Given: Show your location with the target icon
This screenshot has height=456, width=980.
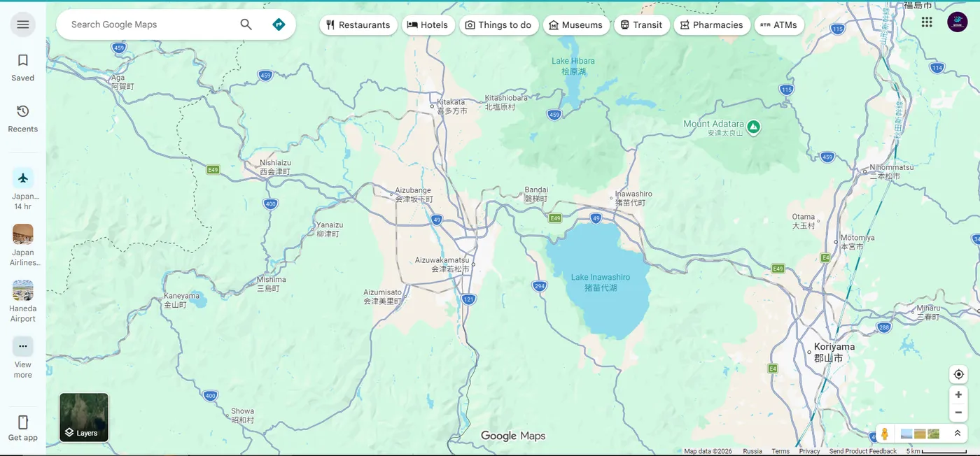Looking at the screenshot, I should [x=959, y=374].
